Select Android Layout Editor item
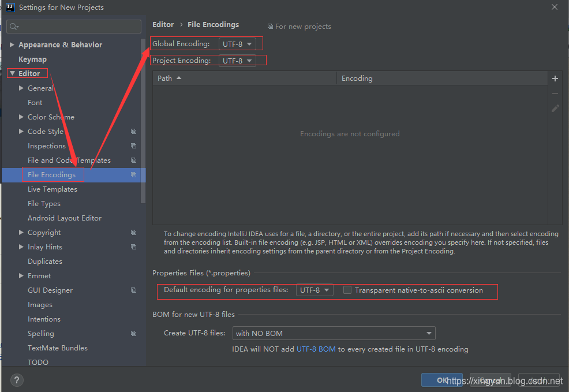569x392 pixels. click(65, 218)
